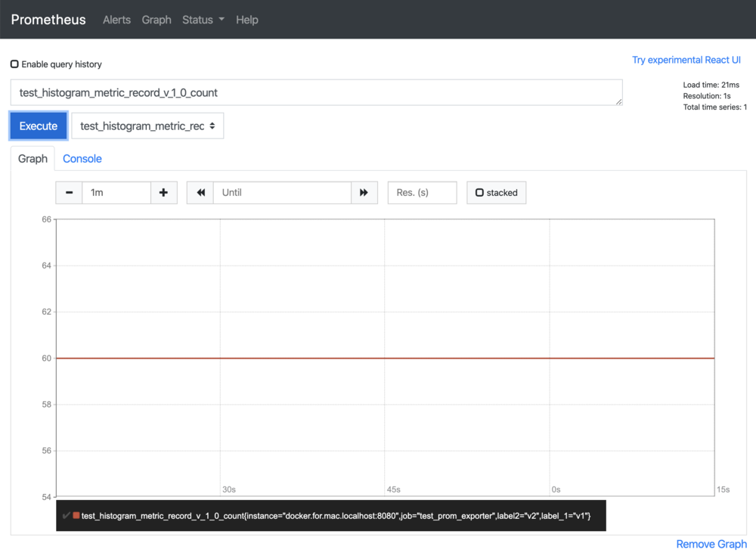Switch to the Console tab
Image resolution: width=756 pixels, height=559 pixels.
(82, 158)
